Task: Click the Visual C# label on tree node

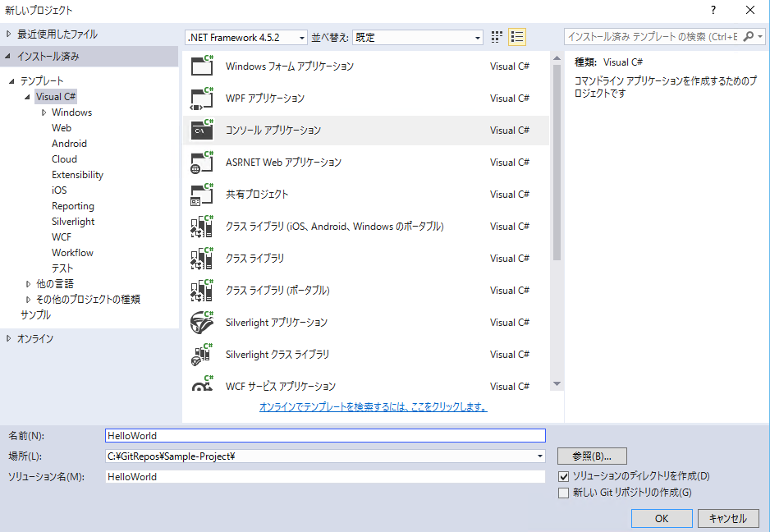Action: tap(56, 97)
